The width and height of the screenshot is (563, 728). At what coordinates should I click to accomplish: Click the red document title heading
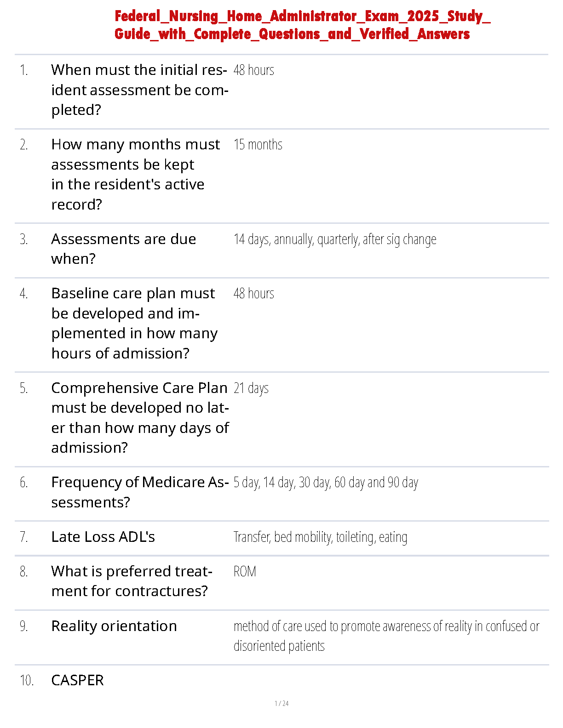(x=302, y=25)
